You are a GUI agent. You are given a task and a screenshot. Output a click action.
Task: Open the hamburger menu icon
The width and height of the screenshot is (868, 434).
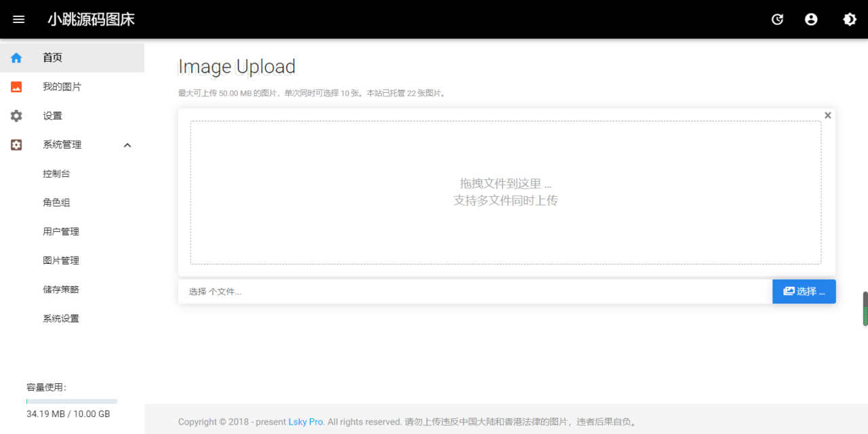(x=18, y=19)
